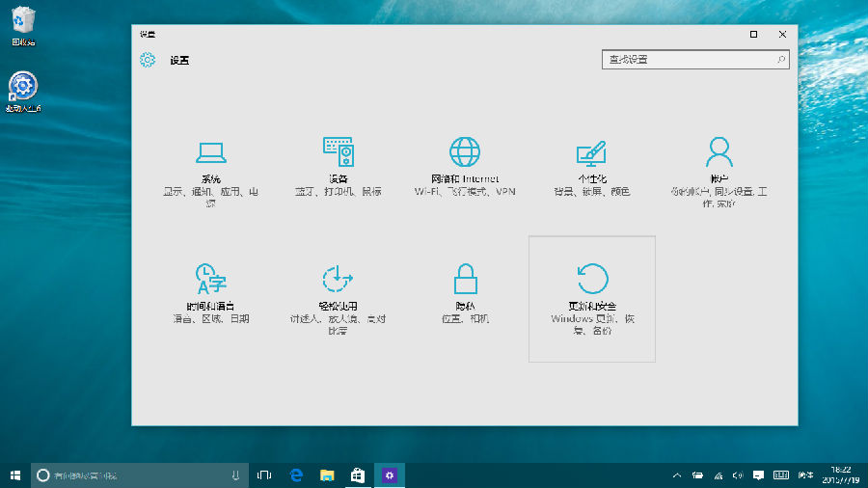Open the touch keyboard tray icon

point(781,475)
